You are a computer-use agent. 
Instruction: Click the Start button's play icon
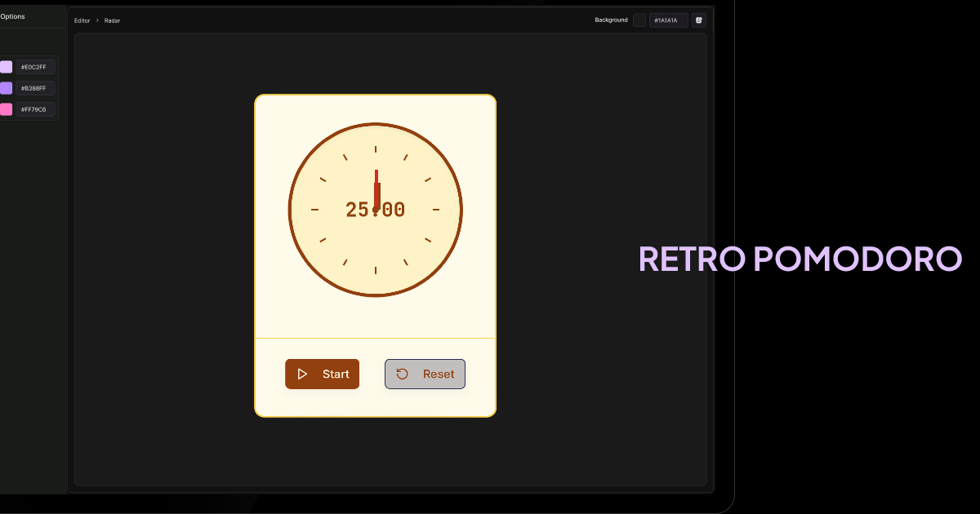click(x=302, y=374)
